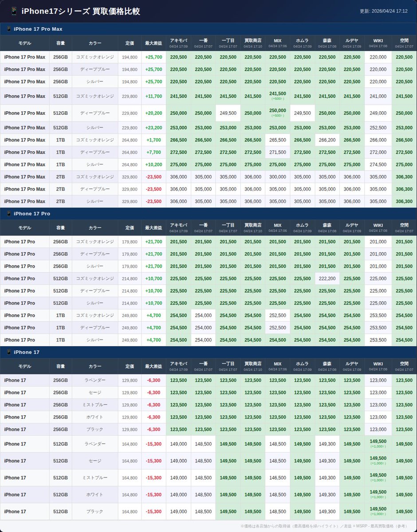Screen dimensions: 417x532
Task: Click the 最大差益 column header in iPhone 17 table
Action: tap(153, 367)
